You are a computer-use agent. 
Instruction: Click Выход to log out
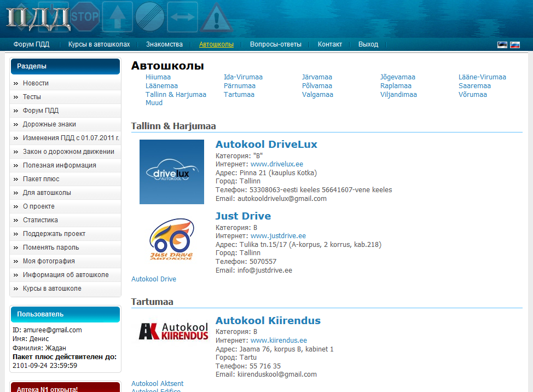[x=368, y=44]
